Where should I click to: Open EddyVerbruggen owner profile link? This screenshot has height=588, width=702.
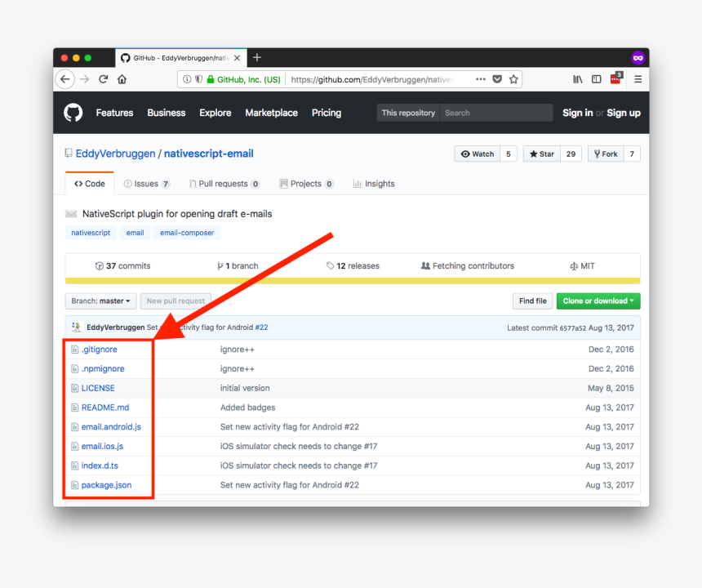click(116, 154)
